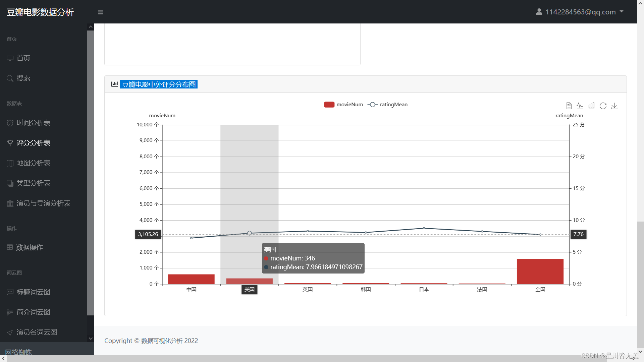
Task: Click sidebar scrollbar up arrow
Action: (x=91, y=27)
